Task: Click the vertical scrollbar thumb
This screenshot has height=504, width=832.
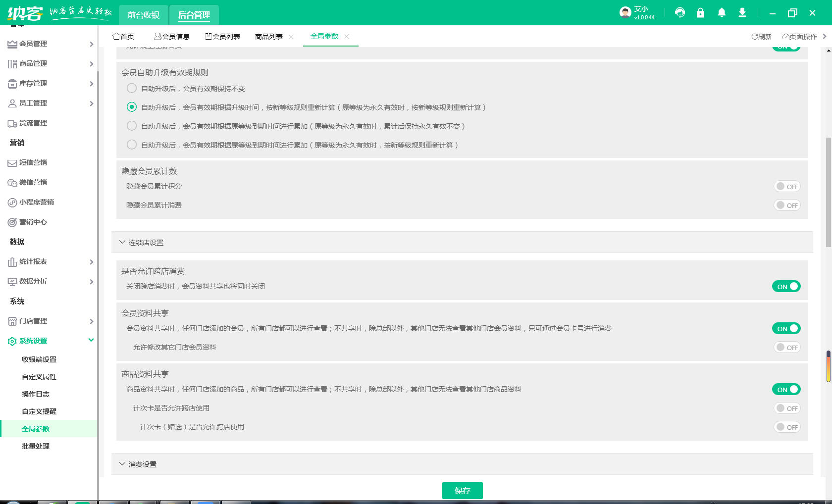Action: click(828, 193)
